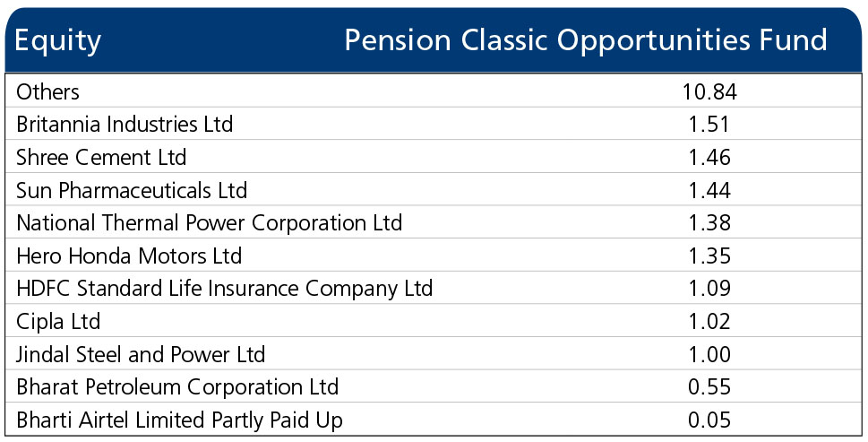
Task: Select the Others row label
Action: point(47,91)
